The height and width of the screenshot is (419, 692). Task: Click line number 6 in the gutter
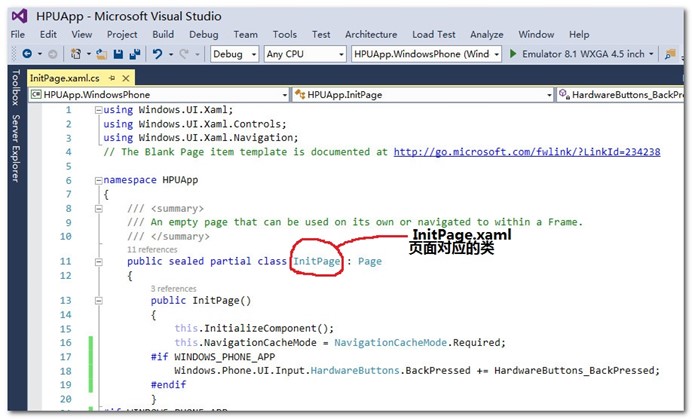coord(68,180)
